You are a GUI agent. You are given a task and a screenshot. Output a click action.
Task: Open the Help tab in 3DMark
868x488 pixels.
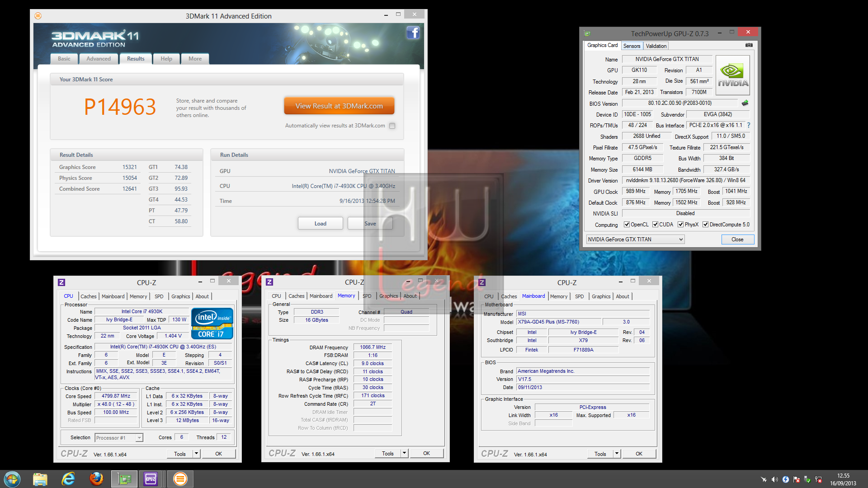point(166,59)
